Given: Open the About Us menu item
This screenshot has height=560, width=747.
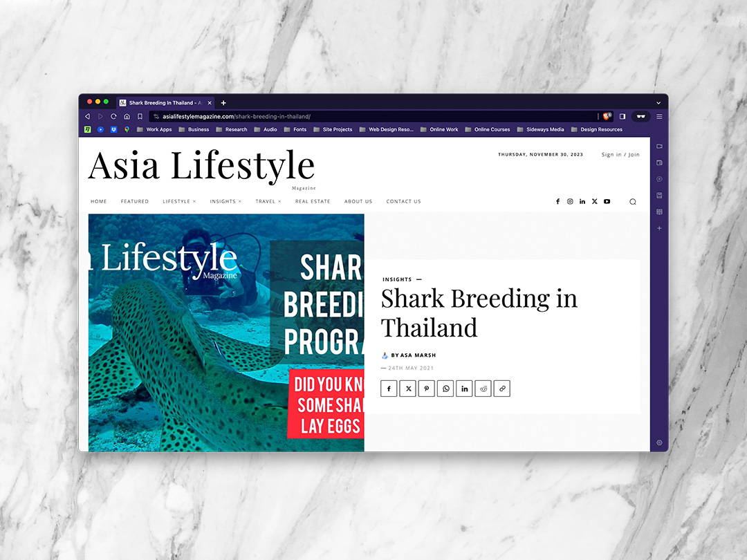Looking at the screenshot, I should pos(358,201).
